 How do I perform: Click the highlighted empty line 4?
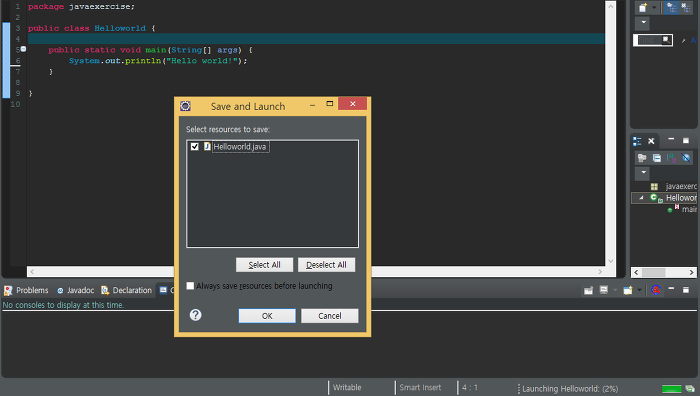(x=316, y=39)
